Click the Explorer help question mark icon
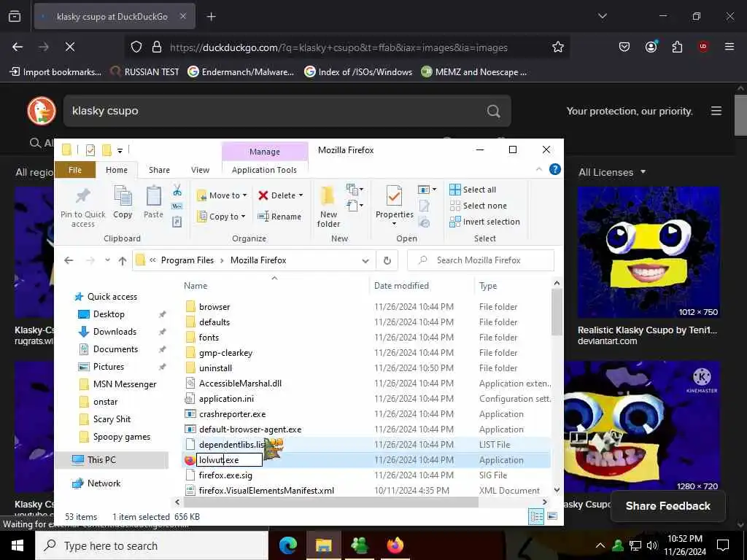The image size is (747, 560). 555,169
